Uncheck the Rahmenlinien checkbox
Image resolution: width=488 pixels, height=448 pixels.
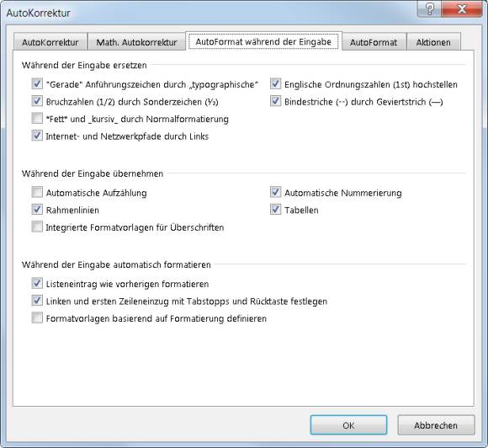37,210
